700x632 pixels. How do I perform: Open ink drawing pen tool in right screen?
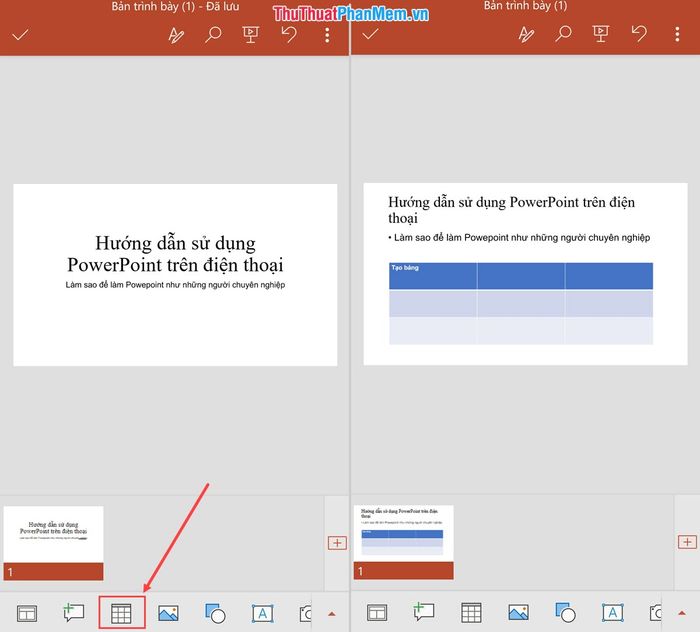526,34
